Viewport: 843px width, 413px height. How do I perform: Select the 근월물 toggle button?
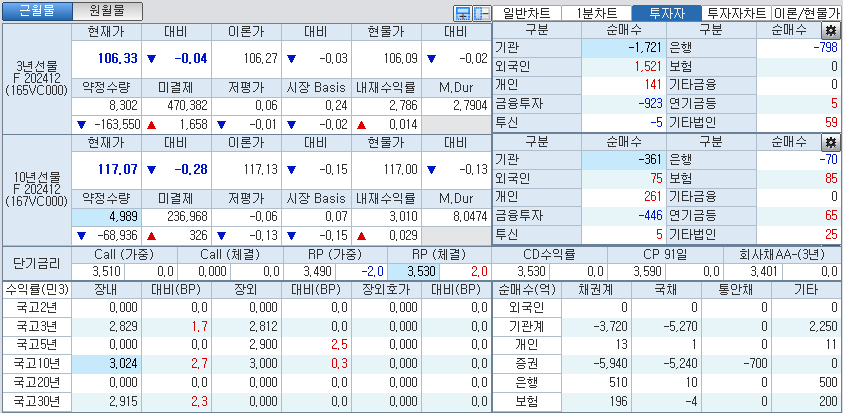click(37, 11)
